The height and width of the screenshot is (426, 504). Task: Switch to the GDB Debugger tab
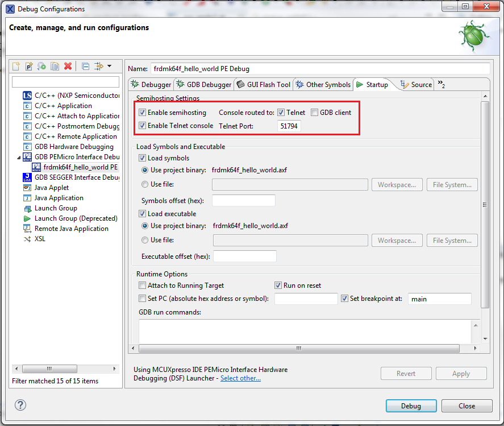(204, 84)
